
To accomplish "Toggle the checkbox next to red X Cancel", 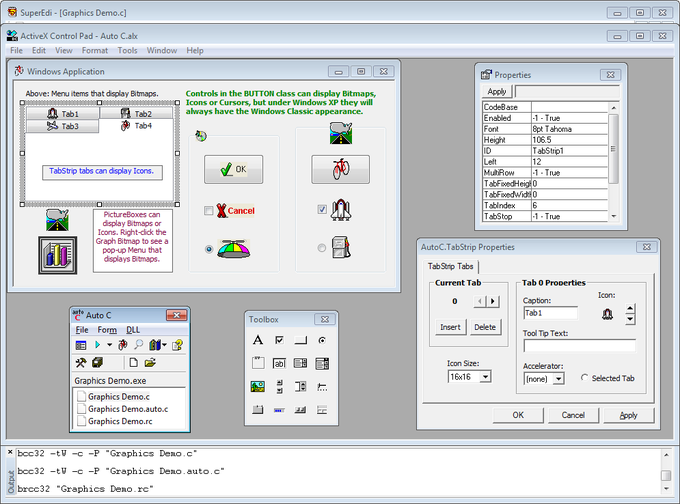I will [209, 211].
